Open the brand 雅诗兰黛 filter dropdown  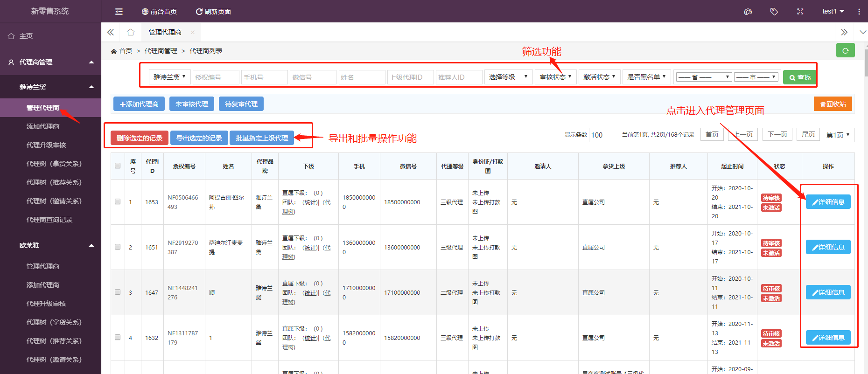coord(169,77)
